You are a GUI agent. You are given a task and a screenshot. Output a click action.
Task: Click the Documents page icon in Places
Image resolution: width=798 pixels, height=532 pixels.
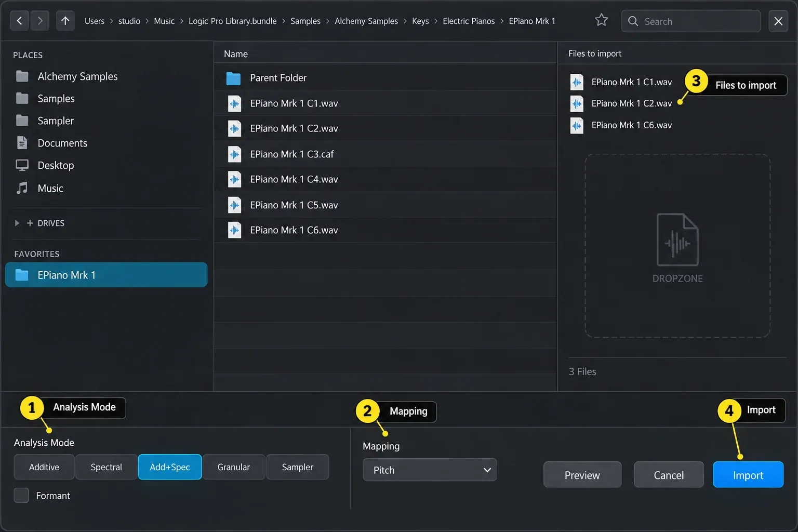pyautogui.click(x=22, y=143)
